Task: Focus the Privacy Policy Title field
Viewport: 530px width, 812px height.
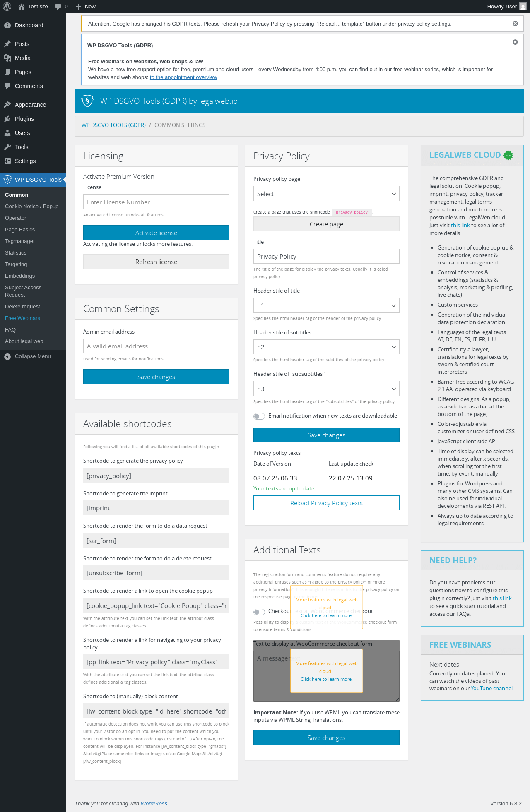Action: 326,256
